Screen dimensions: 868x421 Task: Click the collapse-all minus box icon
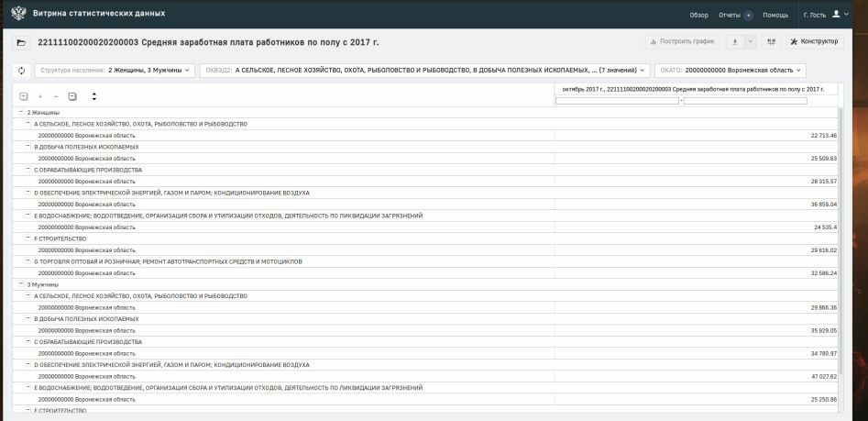point(72,96)
